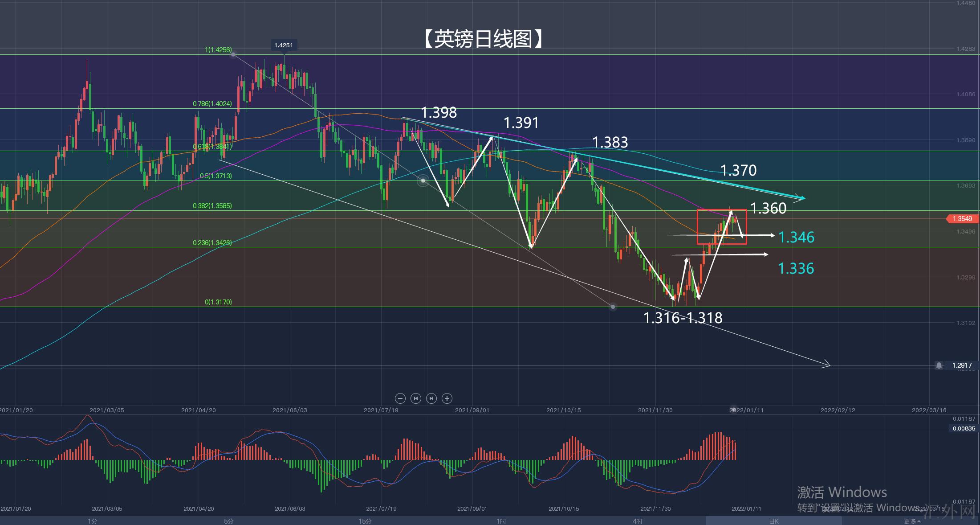Screen dimensions: 980x525
Task: Choose the 4时 timeframe tab
Action: coord(637,521)
